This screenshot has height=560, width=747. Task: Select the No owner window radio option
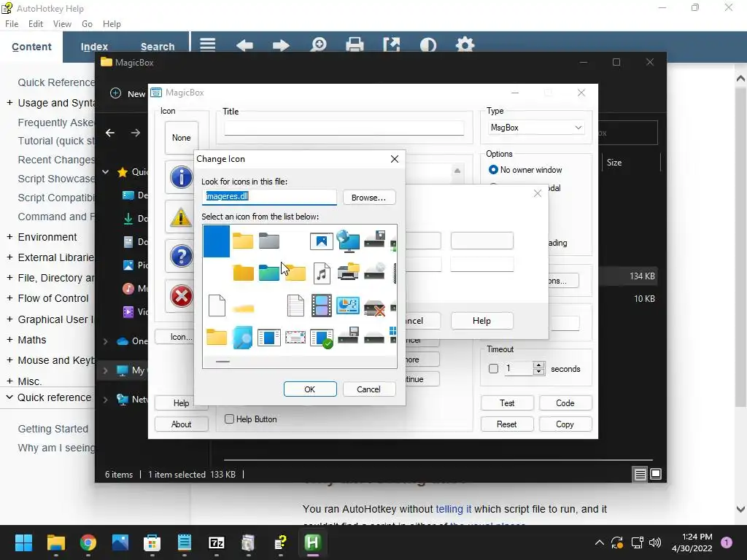493,169
